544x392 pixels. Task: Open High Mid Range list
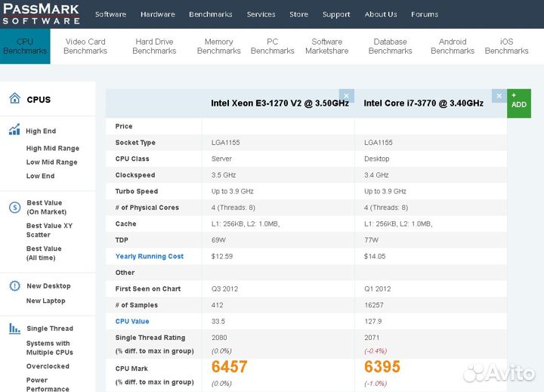coord(53,149)
